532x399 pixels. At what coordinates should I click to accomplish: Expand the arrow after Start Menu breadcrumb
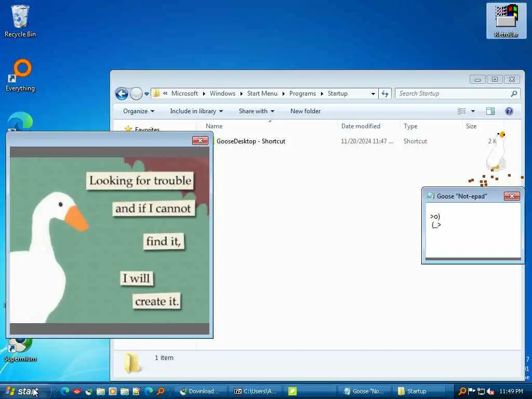tap(283, 94)
